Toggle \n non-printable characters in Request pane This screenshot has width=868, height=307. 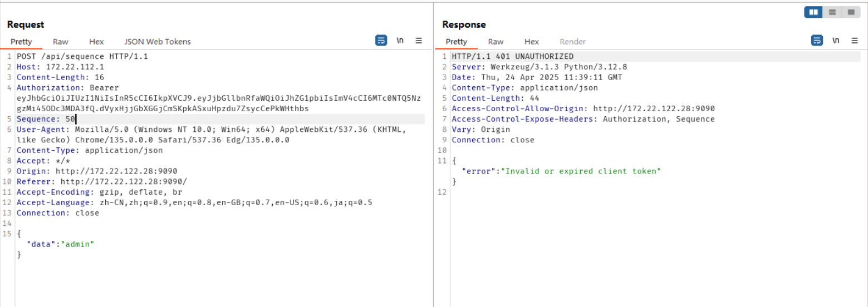pos(400,41)
